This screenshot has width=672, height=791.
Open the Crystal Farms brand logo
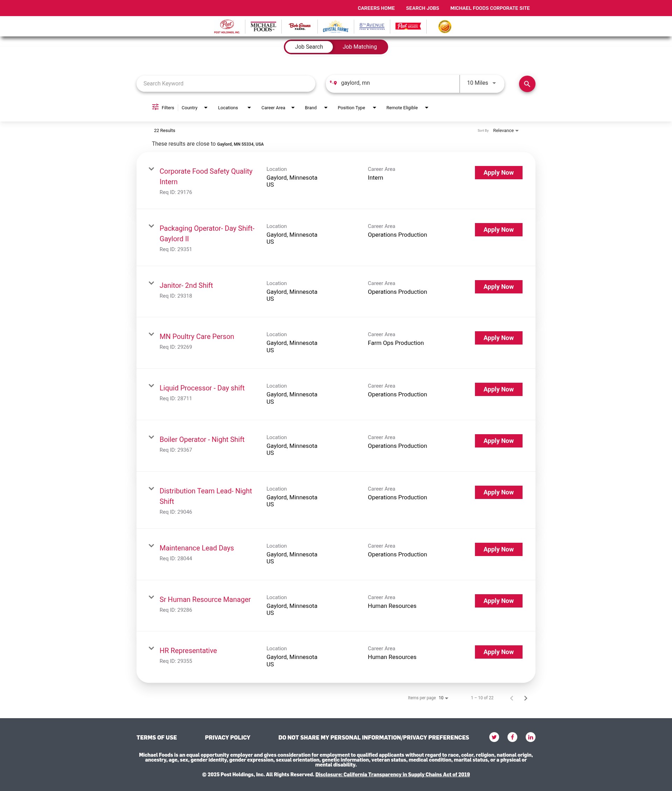335,27
